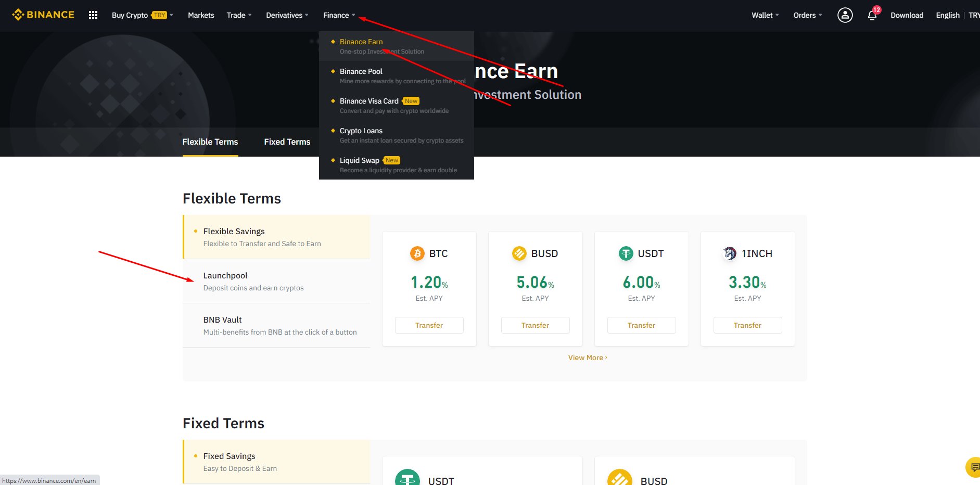Click the Fixed Terms section heading
This screenshot has width=980, height=485.
pos(223,423)
